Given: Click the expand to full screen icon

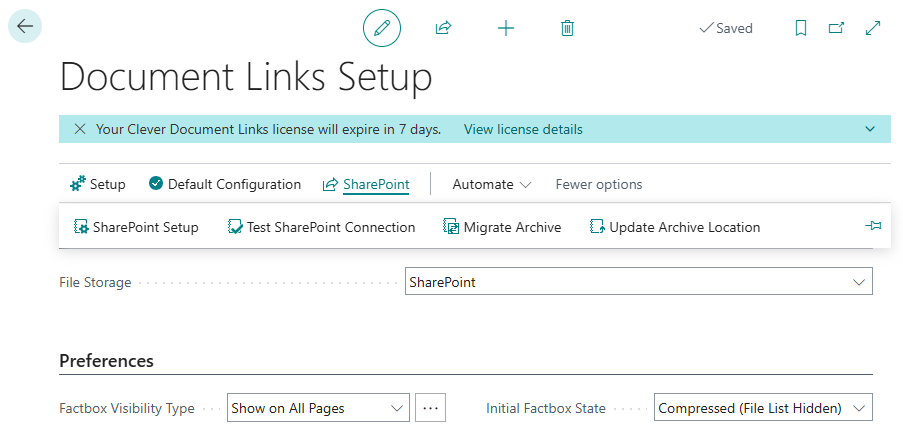Looking at the screenshot, I should pyautogui.click(x=873, y=28).
